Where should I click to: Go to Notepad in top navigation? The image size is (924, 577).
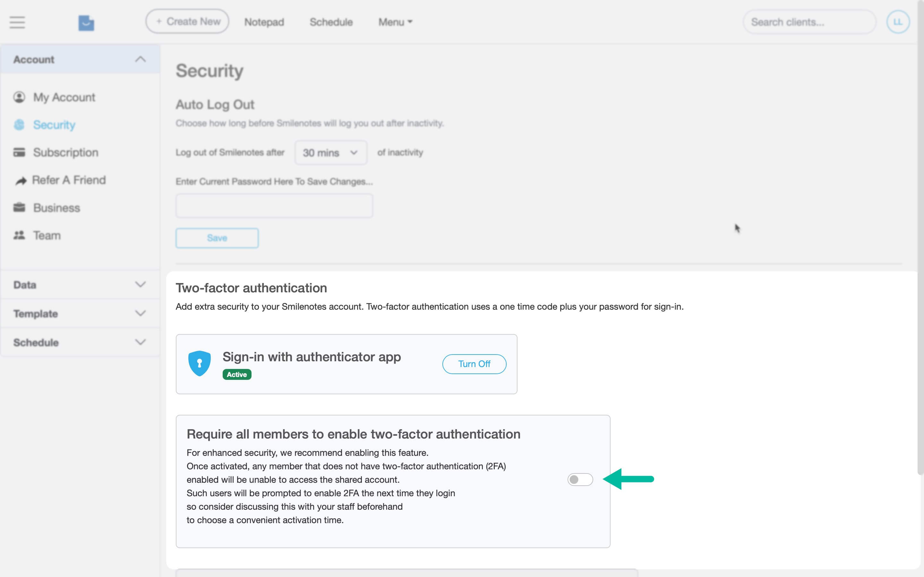click(x=264, y=22)
